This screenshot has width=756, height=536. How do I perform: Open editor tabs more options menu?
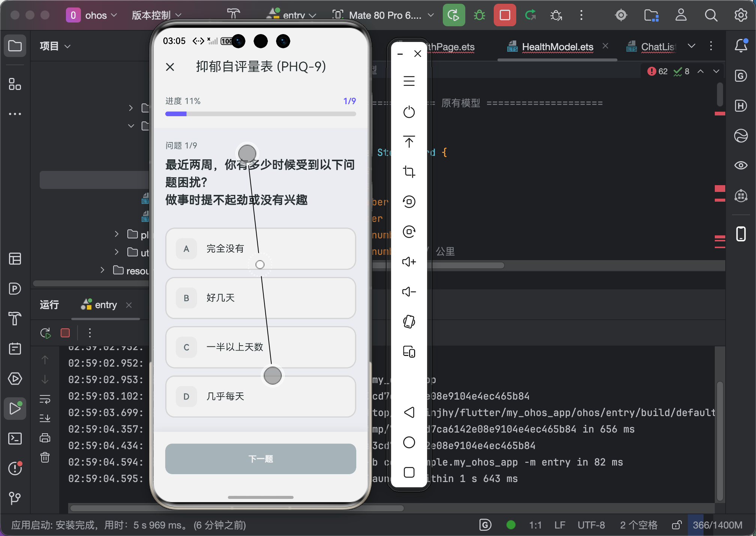pos(711,46)
